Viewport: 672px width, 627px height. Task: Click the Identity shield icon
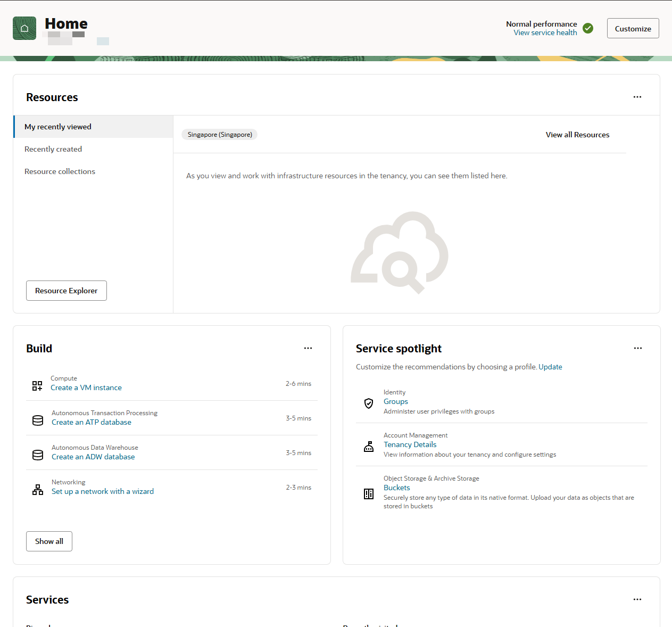click(369, 403)
